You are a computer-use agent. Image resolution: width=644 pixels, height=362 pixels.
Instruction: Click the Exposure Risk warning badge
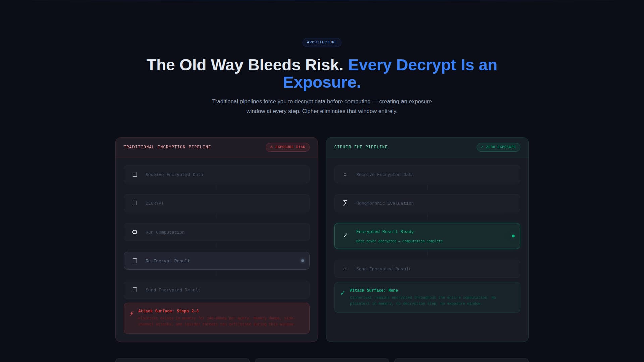coord(287,147)
